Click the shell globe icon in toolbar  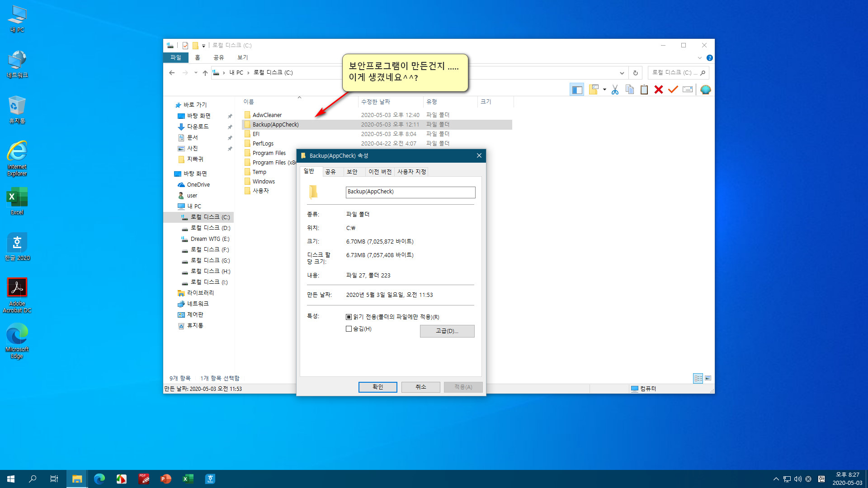pos(705,89)
